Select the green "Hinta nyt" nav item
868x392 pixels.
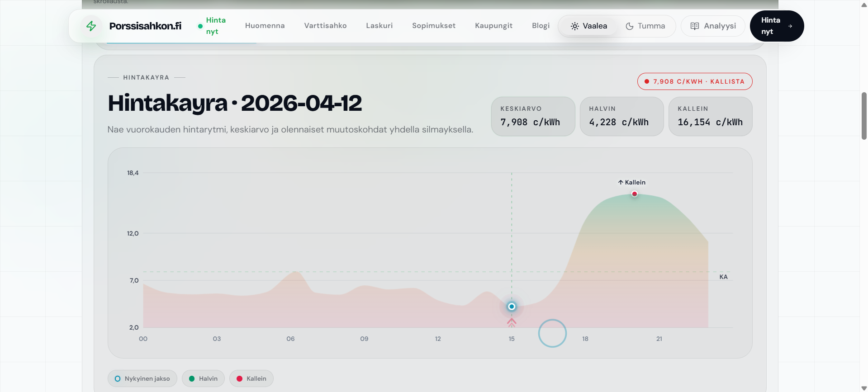point(212,26)
